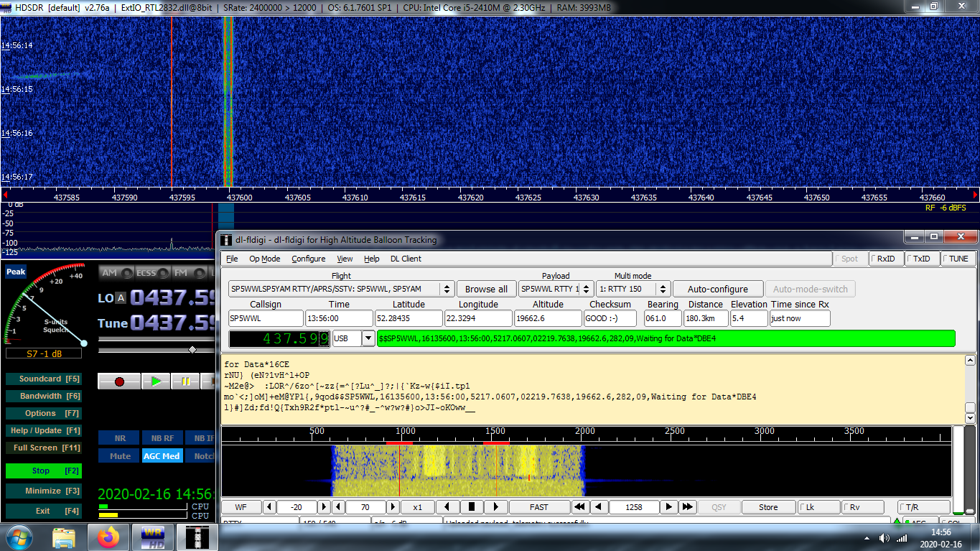The height and width of the screenshot is (551, 980).
Task: Open File Explorer from taskbar
Action: click(x=64, y=537)
